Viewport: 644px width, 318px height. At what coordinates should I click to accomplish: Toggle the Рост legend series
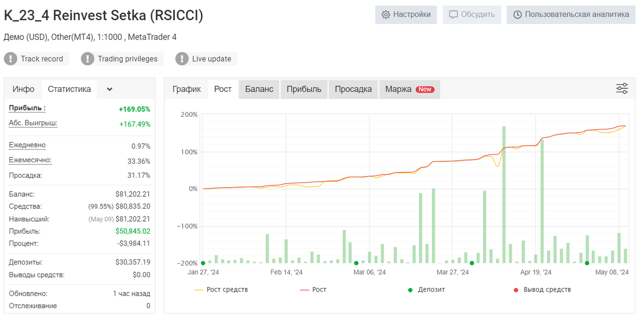tap(313, 290)
